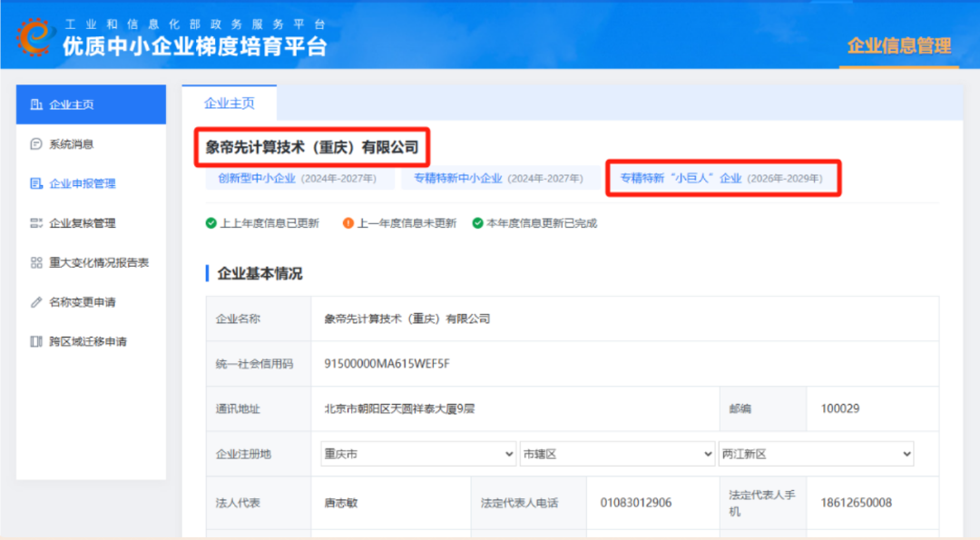Viewport: 980px width, 540px height.
Task: Open 企业主页 in the left sidebar
Action: [x=92, y=104]
